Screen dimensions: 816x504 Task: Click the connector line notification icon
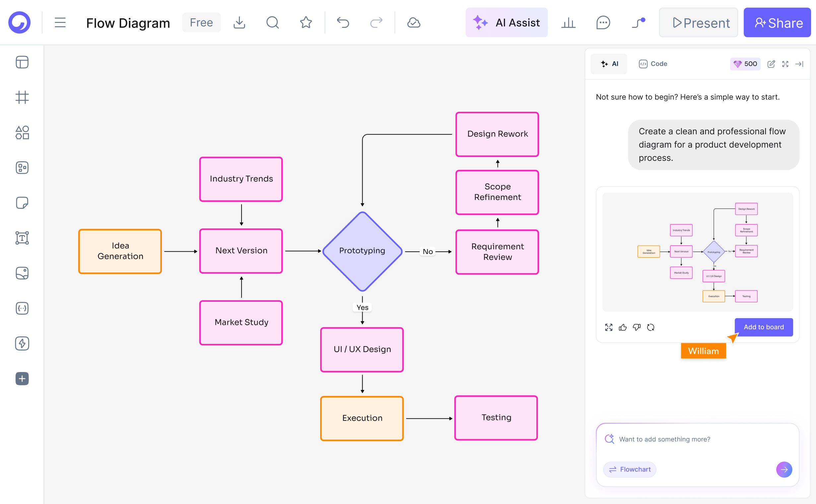(639, 23)
